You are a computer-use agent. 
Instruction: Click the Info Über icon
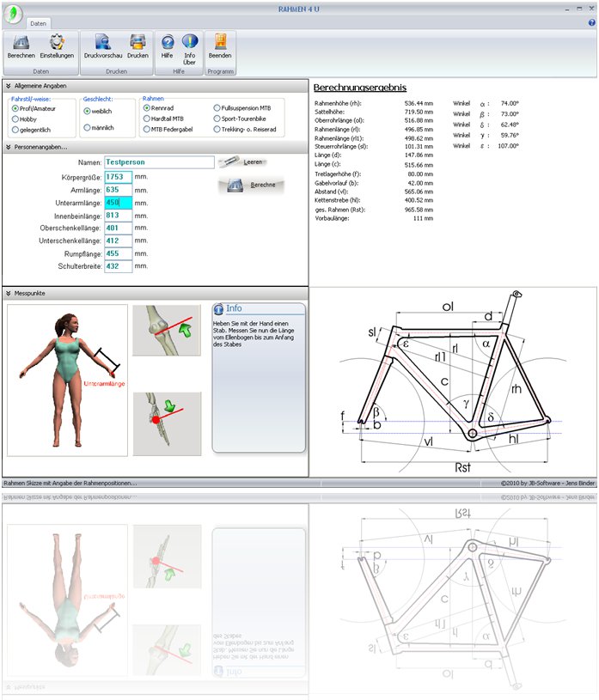click(x=190, y=41)
